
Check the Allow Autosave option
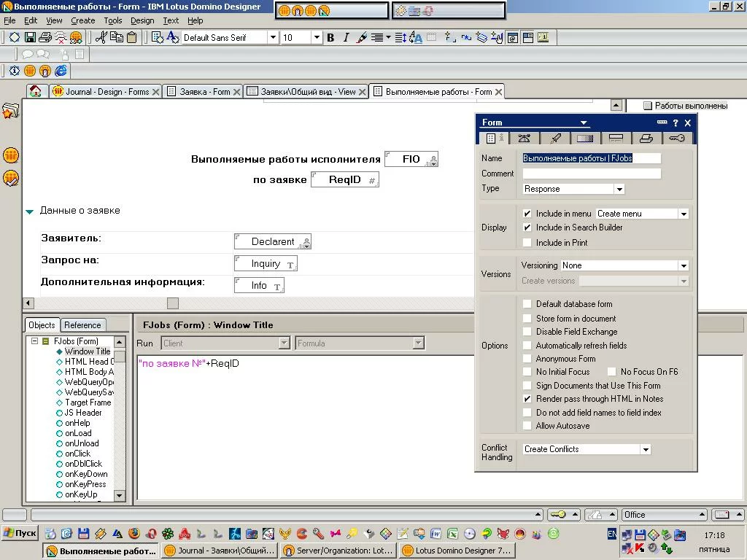[527, 426]
